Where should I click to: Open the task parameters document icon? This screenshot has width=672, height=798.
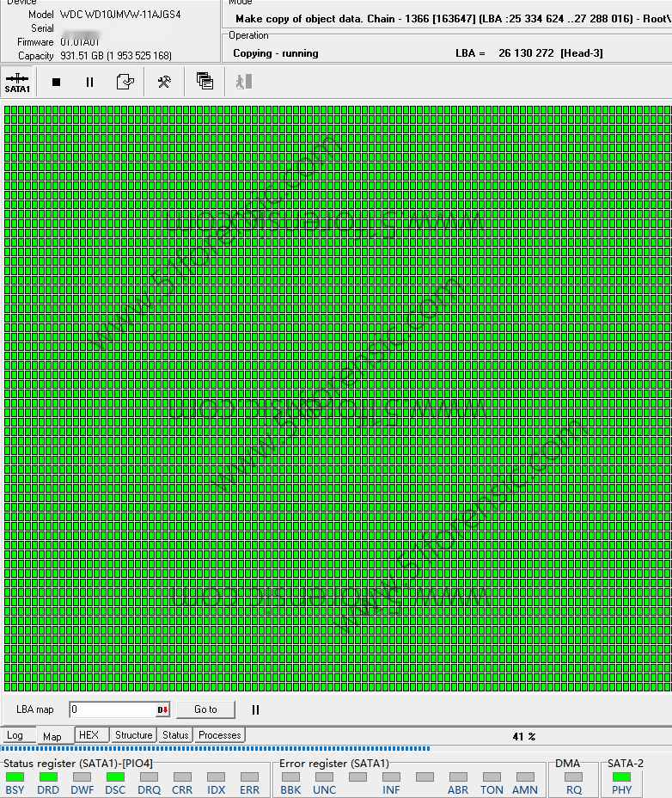(x=125, y=83)
